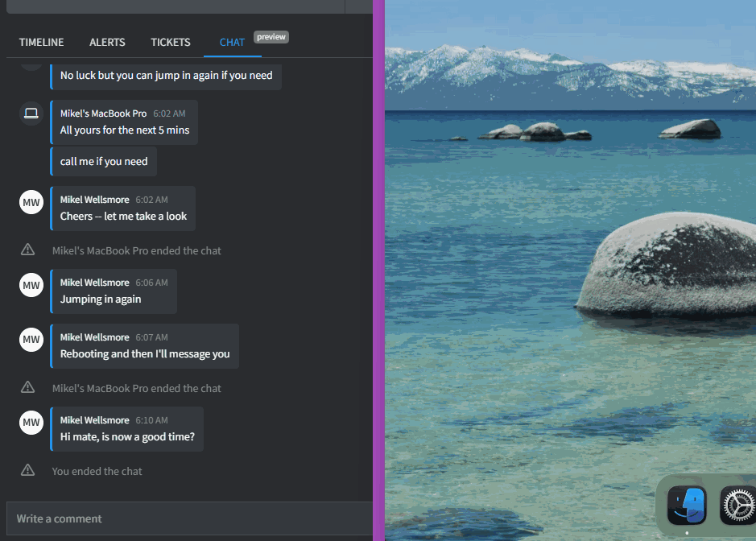The height and width of the screenshot is (541, 756).
Task: Click the 'No luck but you can jump in' message
Action: pyautogui.click(x=166, y=76)
